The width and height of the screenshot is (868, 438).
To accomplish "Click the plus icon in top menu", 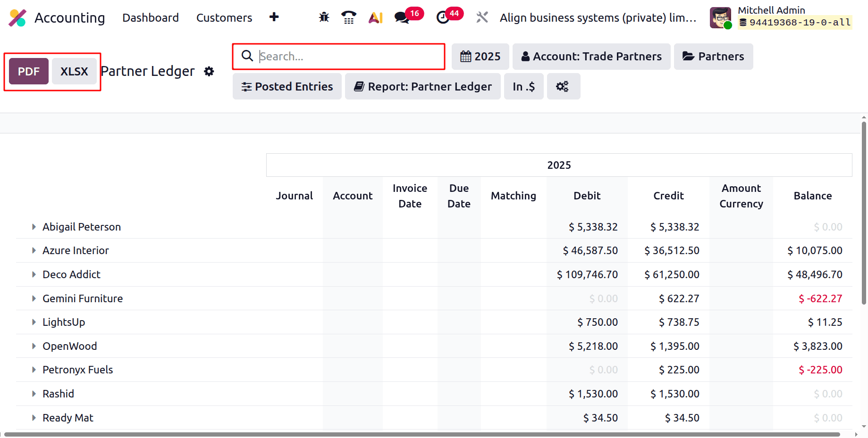I will pos(274,17).
